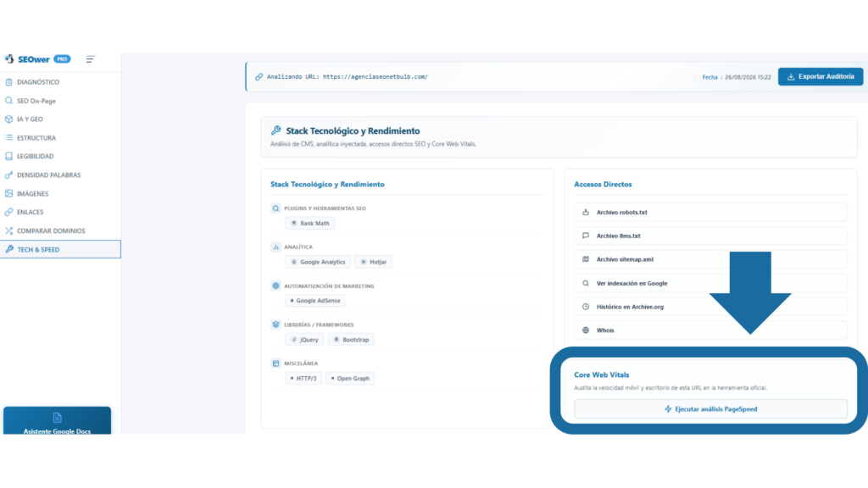The image size is (868, 488).
Task: Select the Legibilidad menu item
Action: [x=60, y=156]
